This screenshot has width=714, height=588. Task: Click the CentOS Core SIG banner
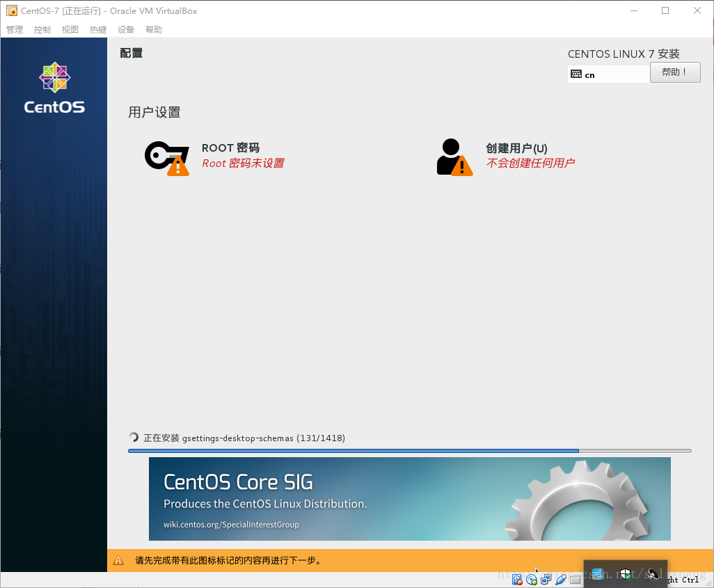tap(409, 499)
